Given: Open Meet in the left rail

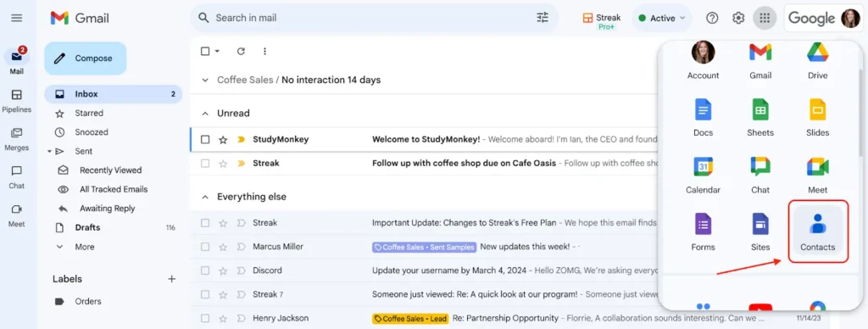Looking at the screenshot, I should click(17, 215).
